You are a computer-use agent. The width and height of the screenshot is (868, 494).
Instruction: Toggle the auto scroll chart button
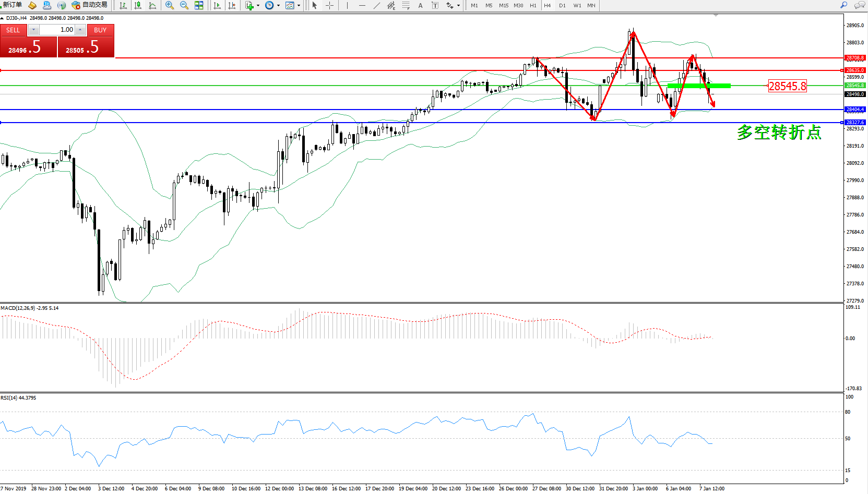[217, 5]
